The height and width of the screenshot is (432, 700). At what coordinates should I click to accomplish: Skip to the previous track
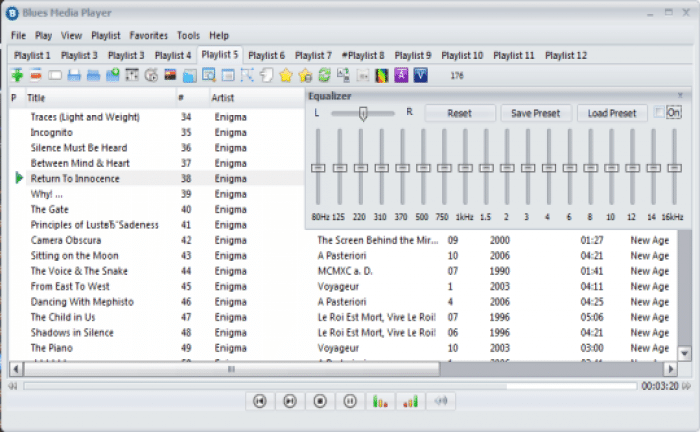(x=260, y=401)
